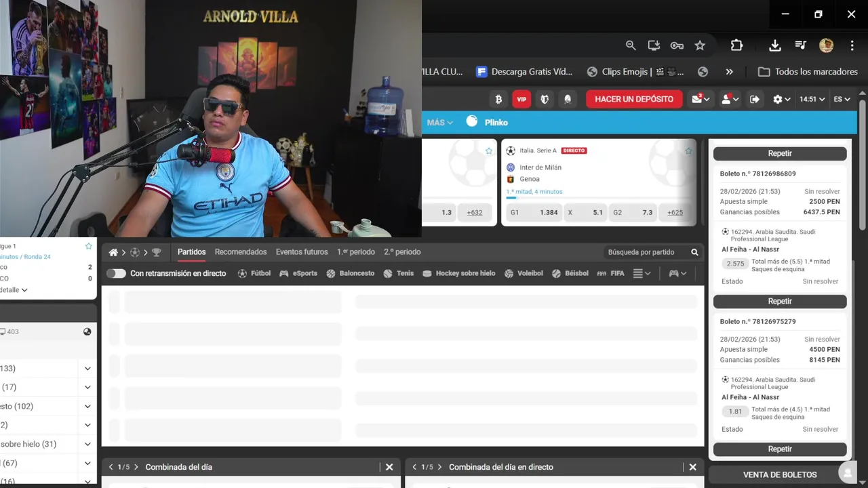Click the bull head icon in header

pos(545,99)
